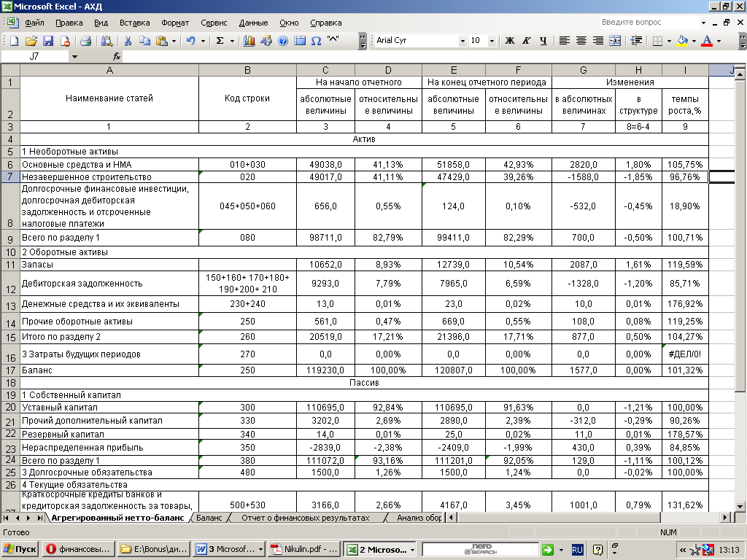This screenshot has width=747, height=560.
Task: Align text right
Action: pos(598,41)
